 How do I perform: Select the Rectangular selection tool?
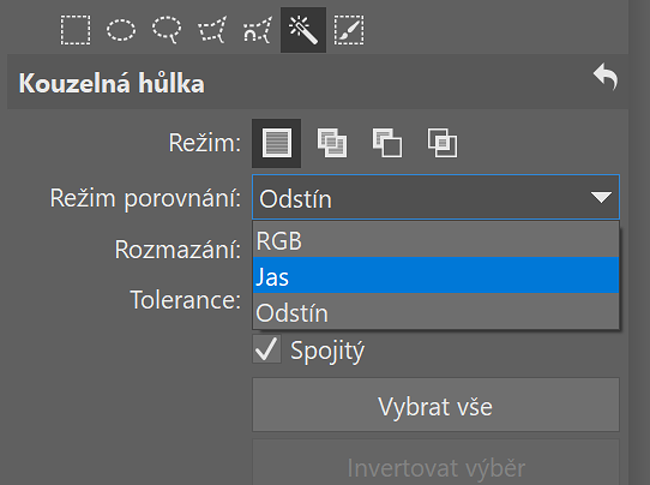(75, 30)
